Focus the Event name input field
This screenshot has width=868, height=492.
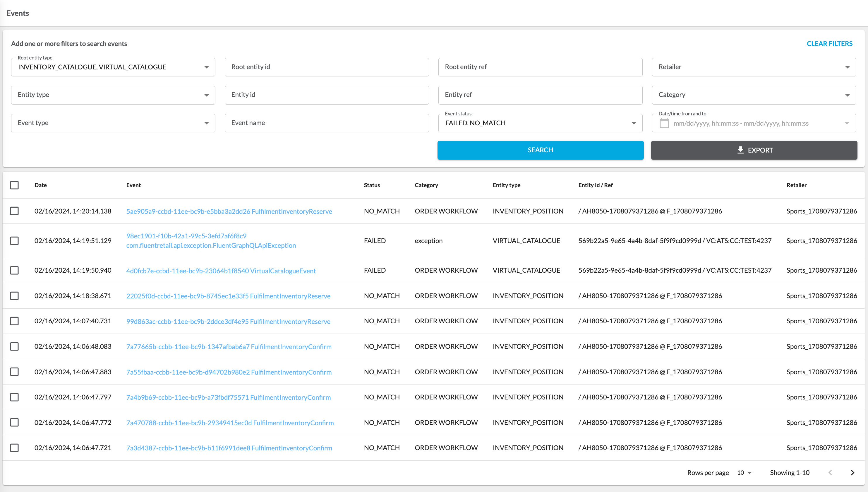tap(327, 123)
